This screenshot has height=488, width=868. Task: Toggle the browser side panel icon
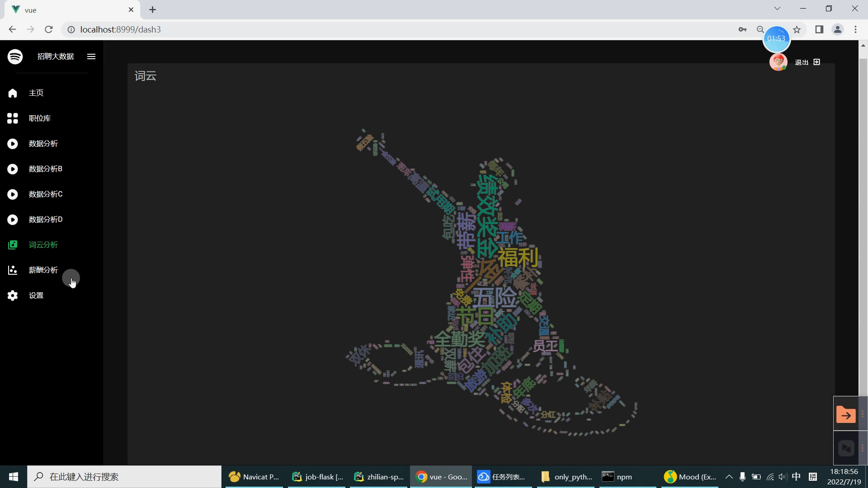coord(819,29)
